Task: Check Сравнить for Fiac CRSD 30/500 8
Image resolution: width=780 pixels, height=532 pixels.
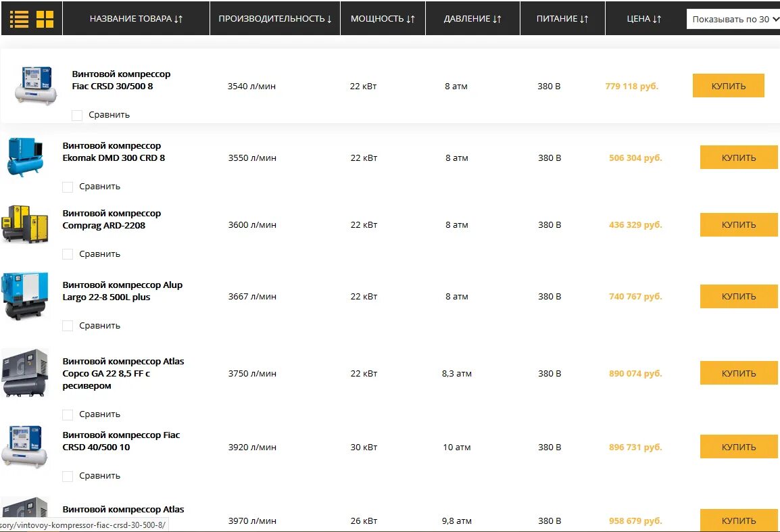Action: [x=77, y=116]
